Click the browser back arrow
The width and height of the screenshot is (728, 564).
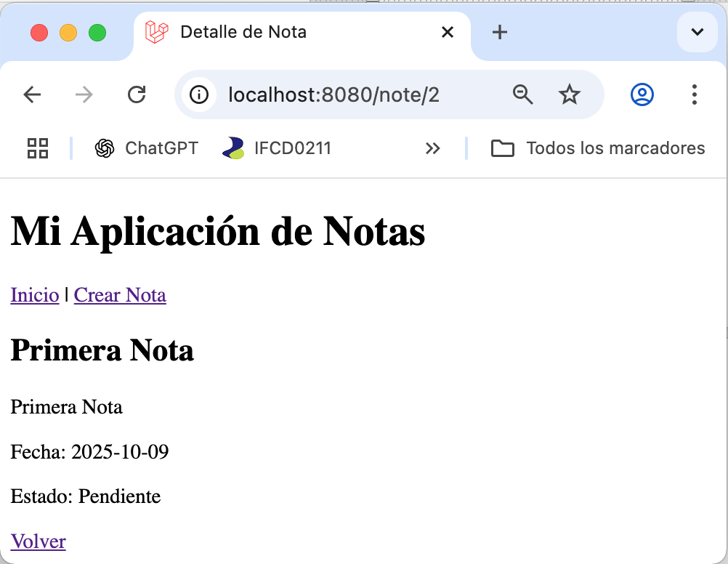click(32, 94)
